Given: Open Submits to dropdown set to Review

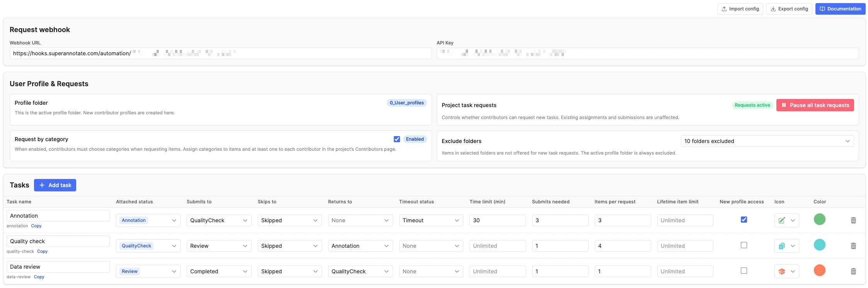Looking at the screenshot, I should pos(219,246).
